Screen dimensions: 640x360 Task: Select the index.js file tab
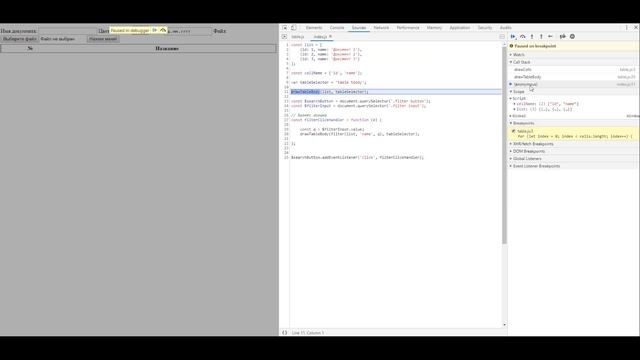[320, 37]
